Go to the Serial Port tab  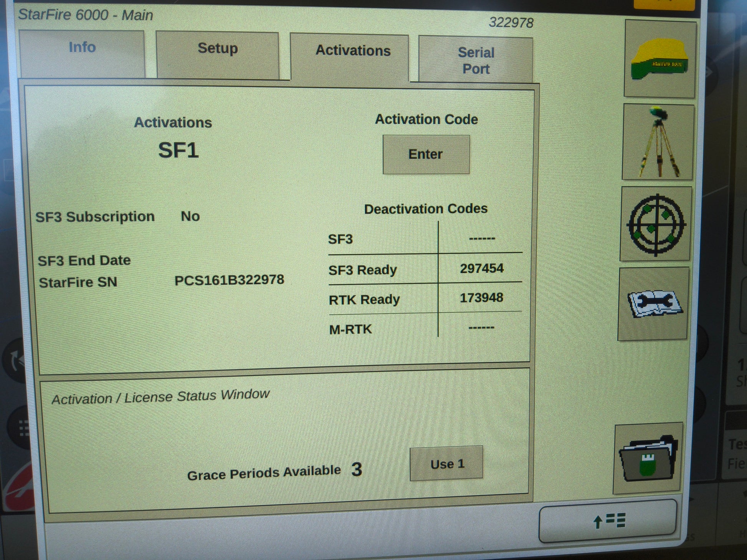click(x=476, y=60)
